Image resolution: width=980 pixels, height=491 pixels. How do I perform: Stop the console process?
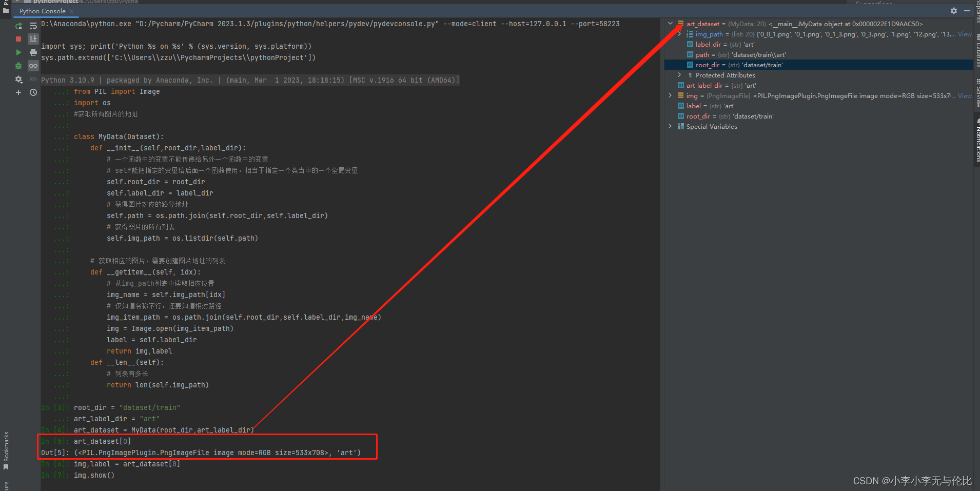coord(18,38)
